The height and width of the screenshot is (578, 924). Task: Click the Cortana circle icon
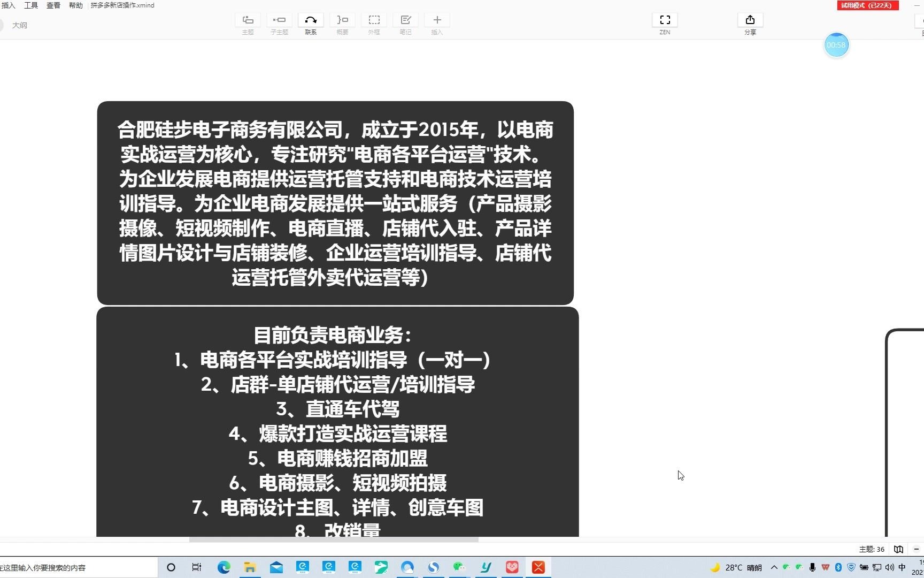(x=171, y=567)
